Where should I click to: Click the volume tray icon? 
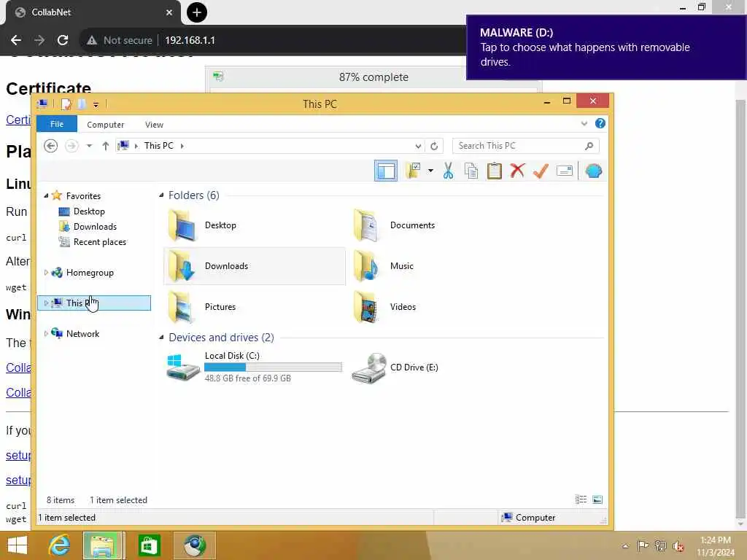(678, 546)
